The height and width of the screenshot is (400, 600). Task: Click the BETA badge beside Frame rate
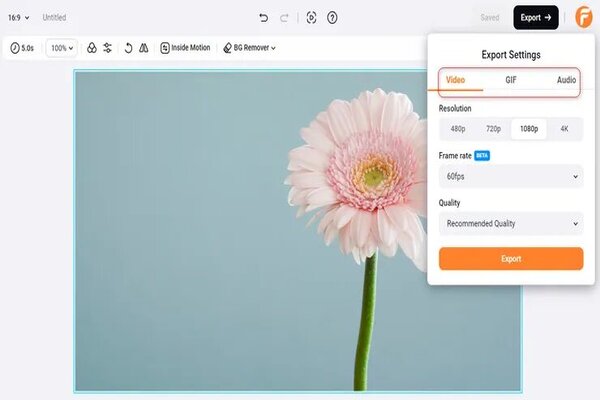(482, 155)
